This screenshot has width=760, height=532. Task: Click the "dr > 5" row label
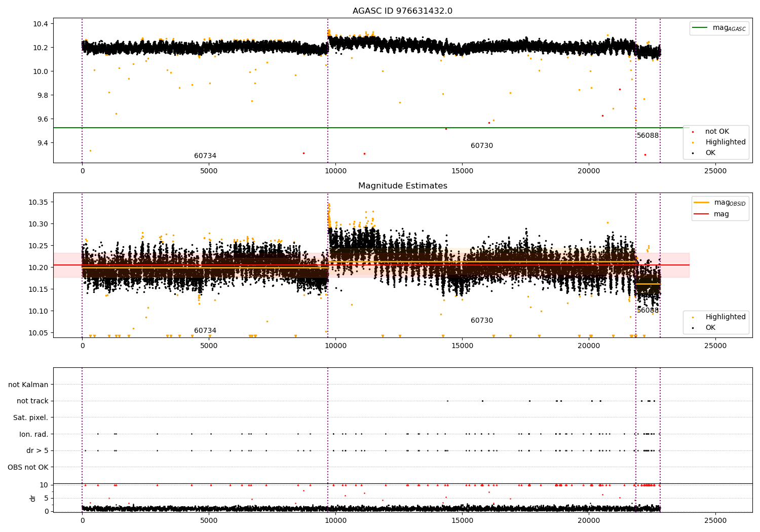click(37, 450)
